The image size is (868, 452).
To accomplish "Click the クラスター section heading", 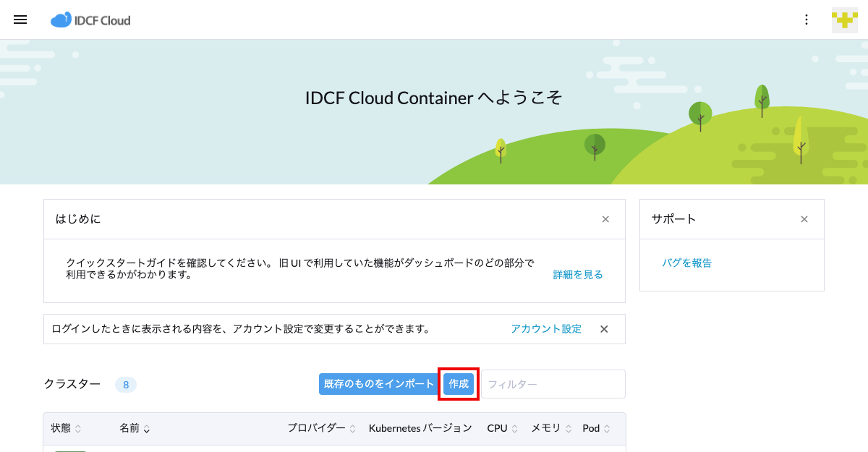I will (x=72, y=384).
